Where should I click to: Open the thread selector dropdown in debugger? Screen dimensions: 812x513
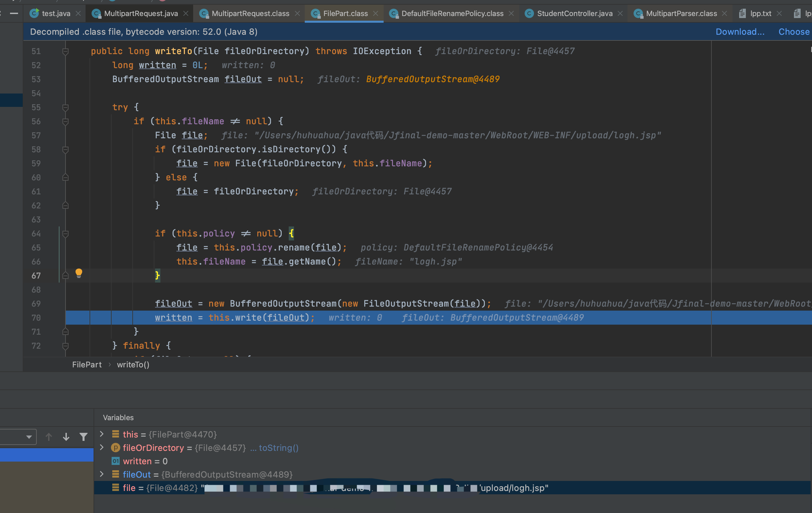29,437
